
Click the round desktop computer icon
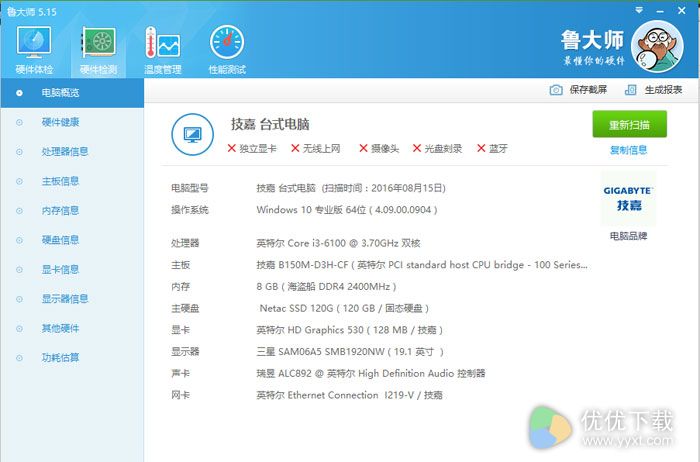[192, 134]
